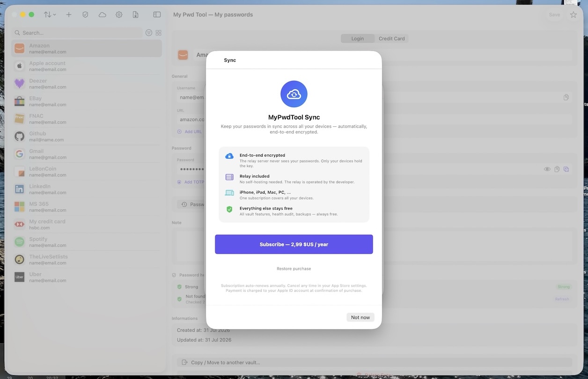Screen dimensions: 588x379
Task: Click Copy / Move to another vault
Action: 375,362
